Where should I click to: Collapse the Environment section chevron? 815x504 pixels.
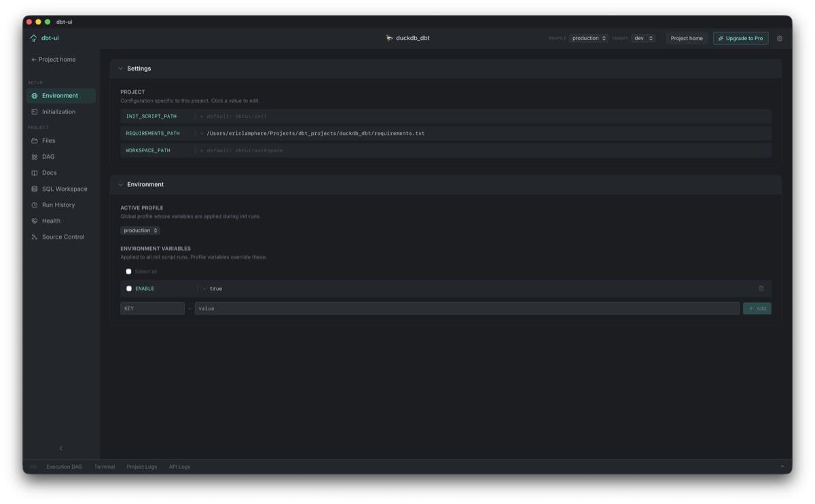pyautogui.click(x=121, y=185)
